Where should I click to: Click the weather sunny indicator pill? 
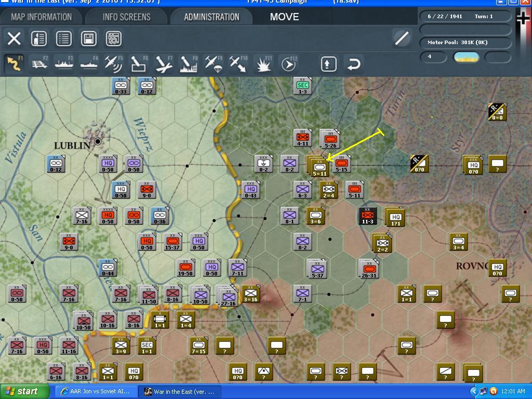click(466, 57)
